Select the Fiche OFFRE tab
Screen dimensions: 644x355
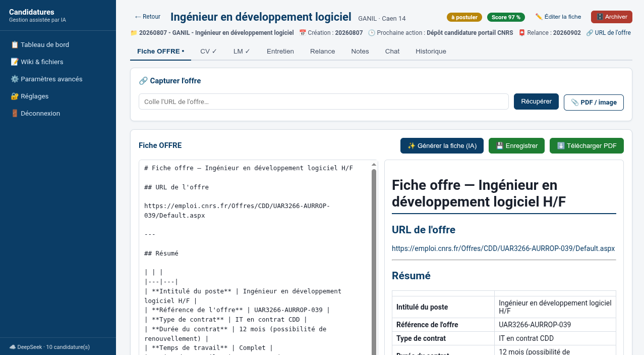click(160, 51)
